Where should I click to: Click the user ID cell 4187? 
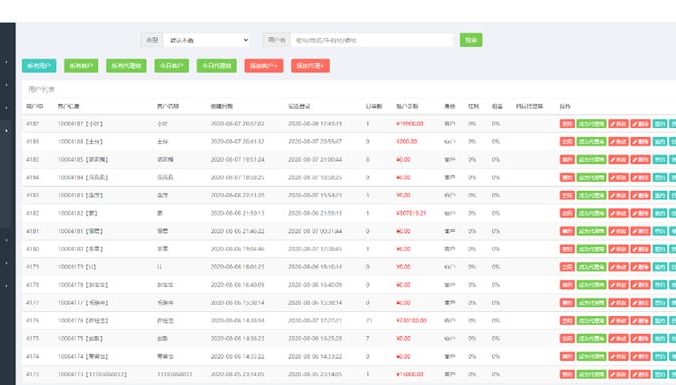pyautogui.click(x=32, y=124)
